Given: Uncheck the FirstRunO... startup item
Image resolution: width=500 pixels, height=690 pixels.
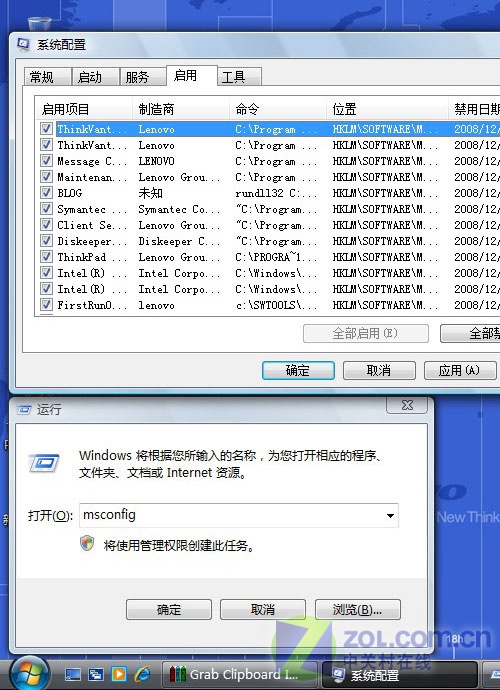Looking at the screenshot, I should coord(46,305).
